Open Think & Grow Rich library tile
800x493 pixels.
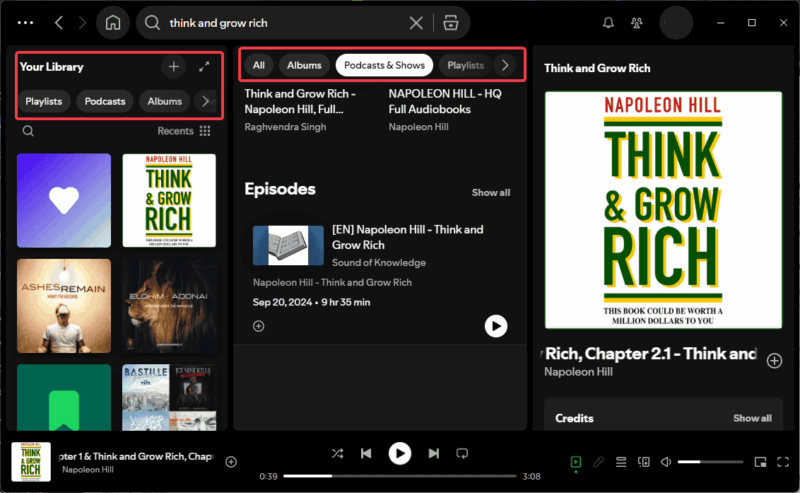pyautogui.click(x=169, y=201)
